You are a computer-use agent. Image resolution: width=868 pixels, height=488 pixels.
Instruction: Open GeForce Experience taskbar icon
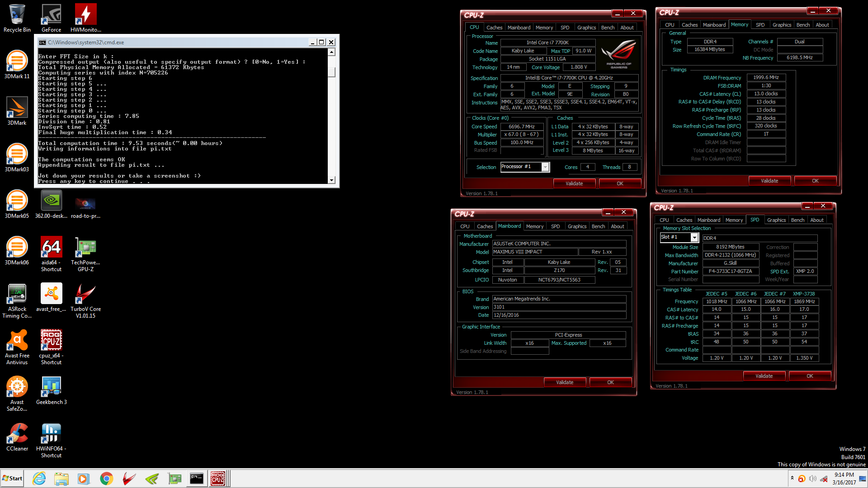tap(152, 479)
